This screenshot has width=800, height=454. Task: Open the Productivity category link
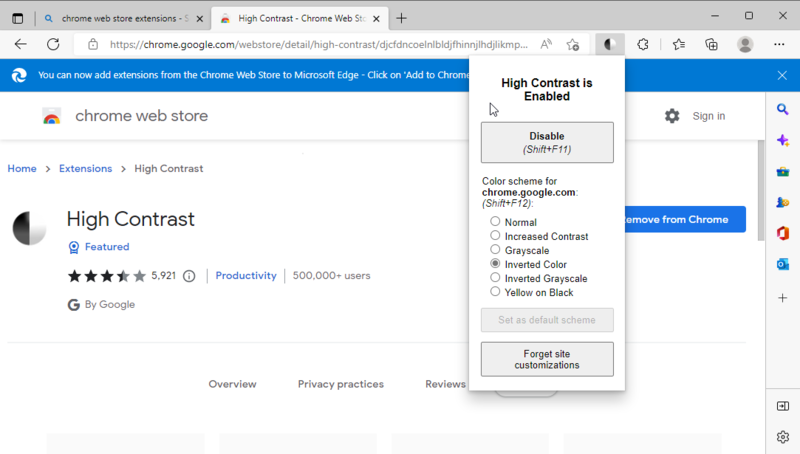pyautogui.click(x=246, y=275)
